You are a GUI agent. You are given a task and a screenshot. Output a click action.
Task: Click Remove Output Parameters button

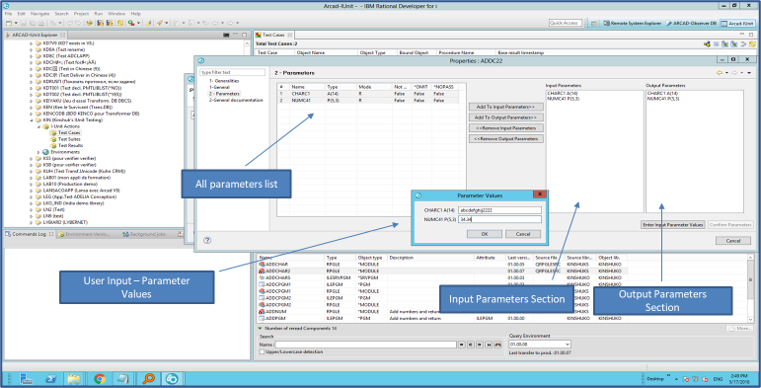point(506,139)
